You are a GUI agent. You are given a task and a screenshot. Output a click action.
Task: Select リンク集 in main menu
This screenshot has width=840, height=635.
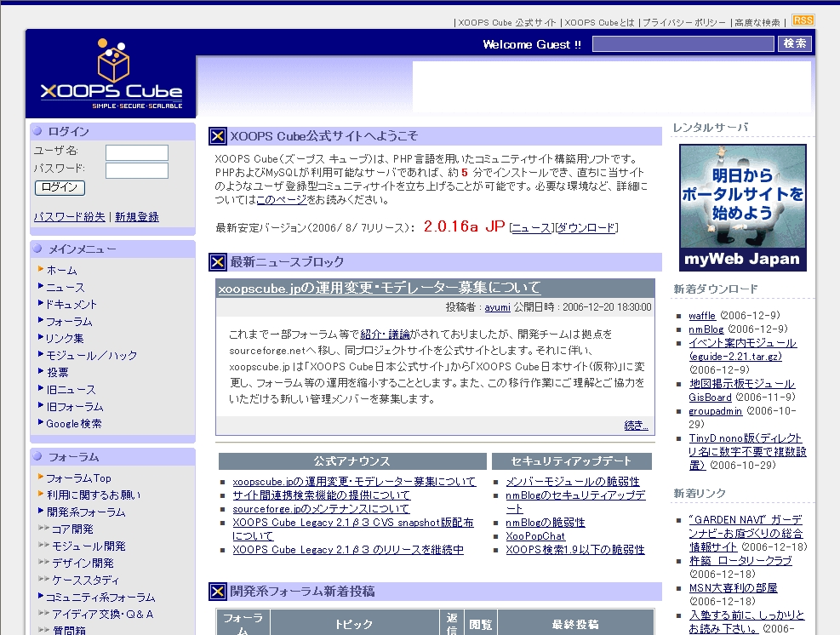click(x=65, y=339)
